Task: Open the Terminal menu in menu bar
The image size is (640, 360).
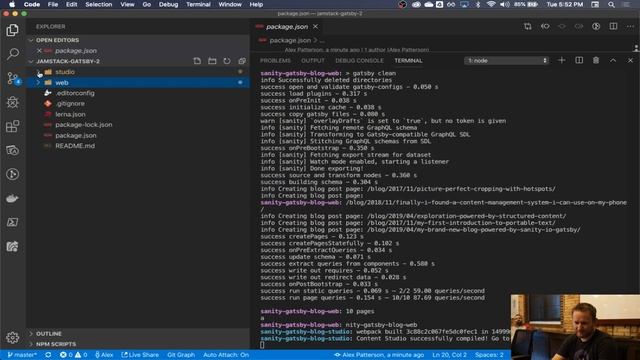Action: click(198, 4)
